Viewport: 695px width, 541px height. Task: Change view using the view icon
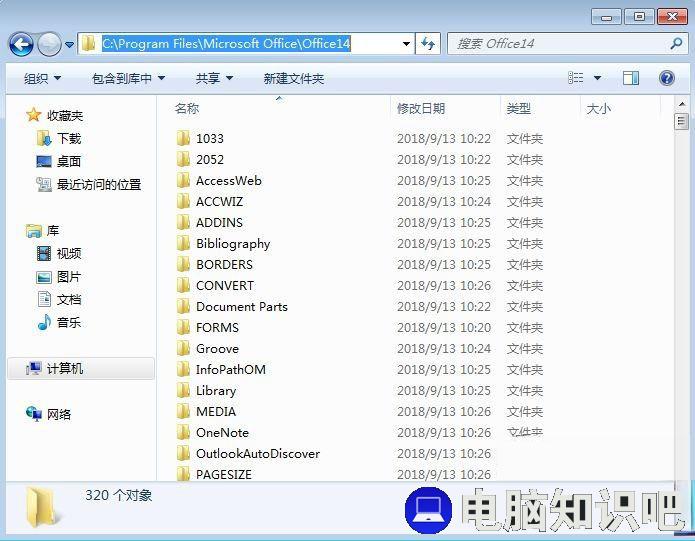[576, 78]
